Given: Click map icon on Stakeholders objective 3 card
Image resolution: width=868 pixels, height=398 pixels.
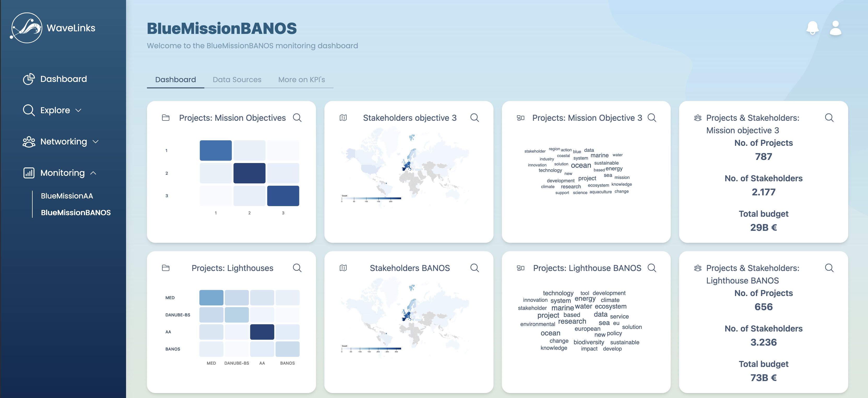Looking at the screenshot, I should point(343,118).
